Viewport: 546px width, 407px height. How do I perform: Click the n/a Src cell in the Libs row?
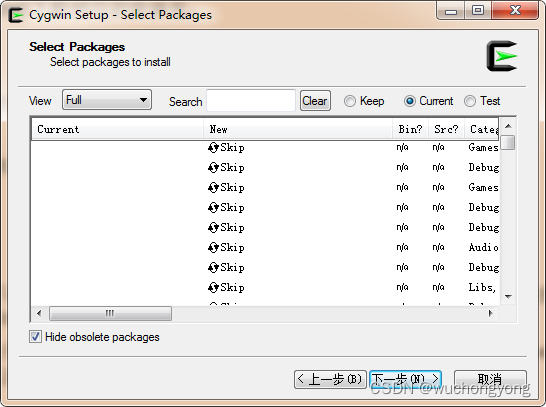(x=438, y=288)
